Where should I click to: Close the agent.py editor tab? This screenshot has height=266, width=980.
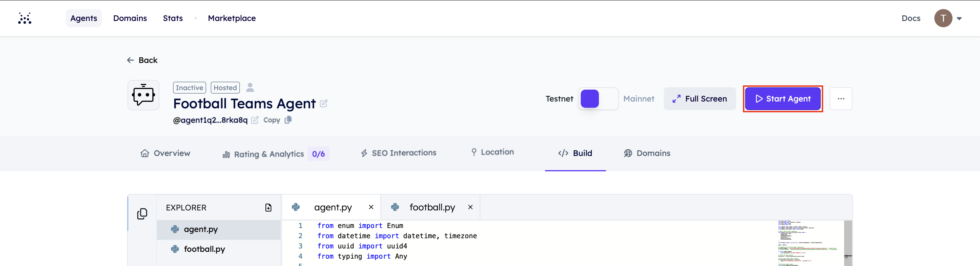[371, 207]
